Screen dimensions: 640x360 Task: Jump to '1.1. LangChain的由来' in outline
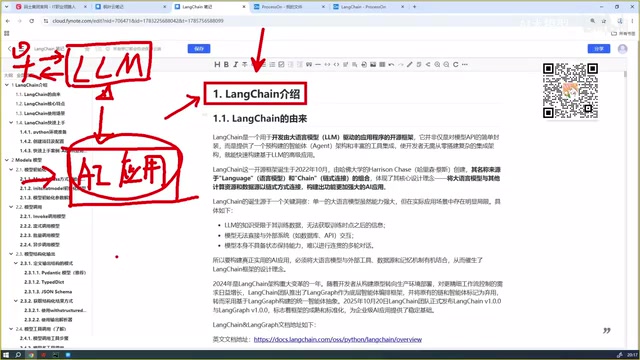coord(38,94)
